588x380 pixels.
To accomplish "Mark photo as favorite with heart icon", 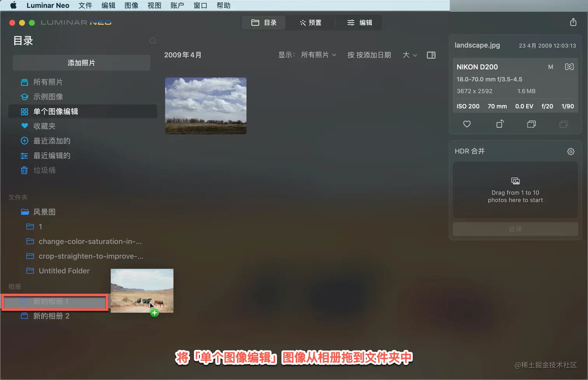I will (467, 124).
